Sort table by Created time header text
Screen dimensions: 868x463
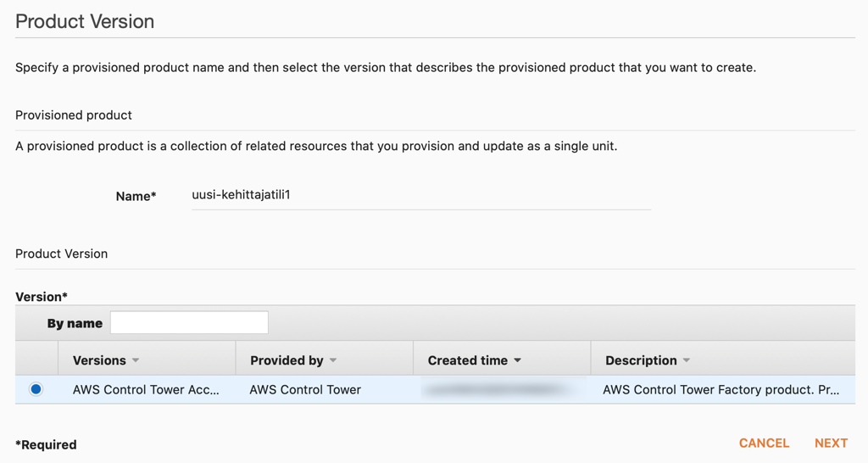click(468, 360)
